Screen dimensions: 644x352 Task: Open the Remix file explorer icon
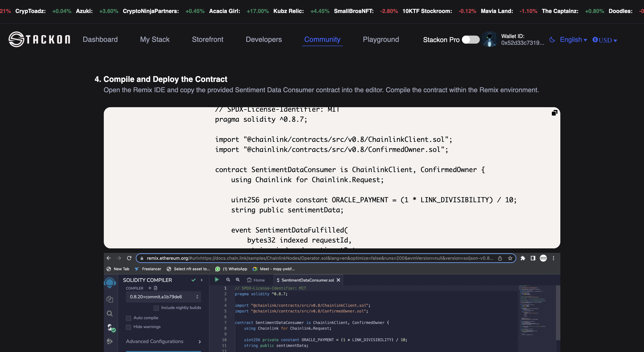[110, 299]
